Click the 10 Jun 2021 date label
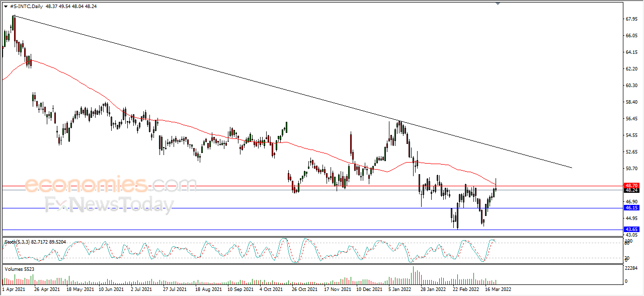 point(111,290)
